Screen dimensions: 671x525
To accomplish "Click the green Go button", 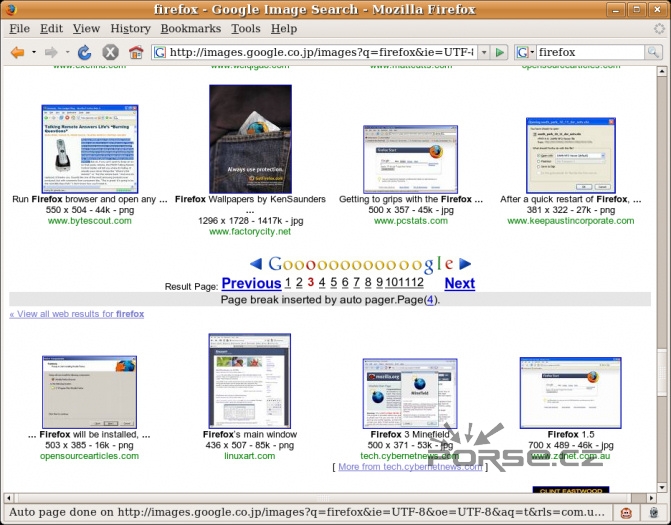I will point(499,52).
